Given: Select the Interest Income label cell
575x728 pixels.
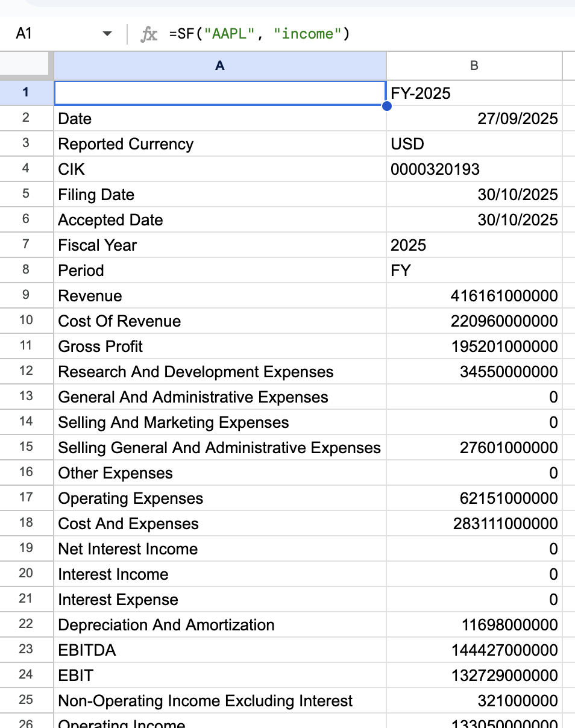Looking at the screenshot, I should [x=220, y=574].
